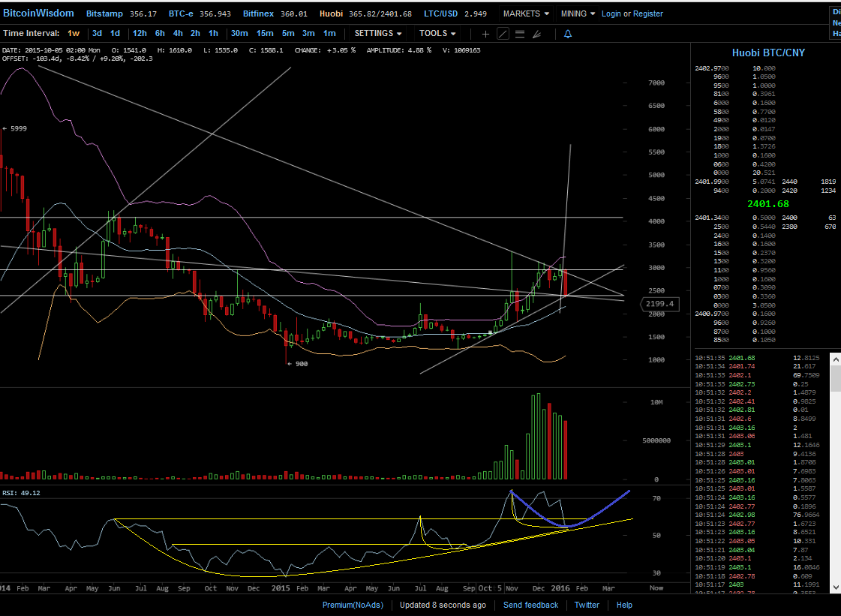The height and width of the screenshot is (616, 841).
Task: Switch to 1h time interval
Action: click(x=213, y=33)
